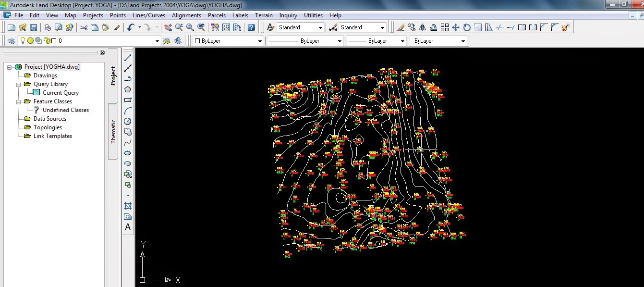Open the Terrain menu
The height and width of the screenshot is (287, 644).
coord(264,15)
